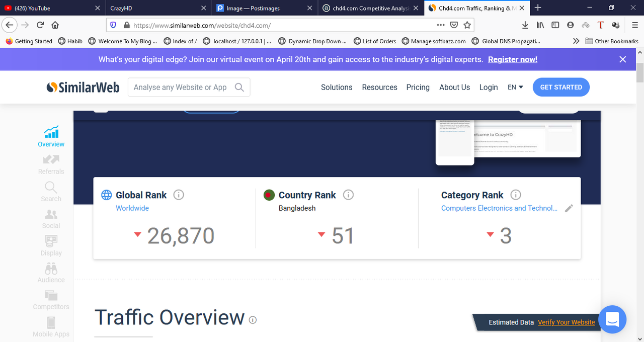The image size is (644, 342).
Task: Open the Habib bookmark
Action: tap(70, 41)
